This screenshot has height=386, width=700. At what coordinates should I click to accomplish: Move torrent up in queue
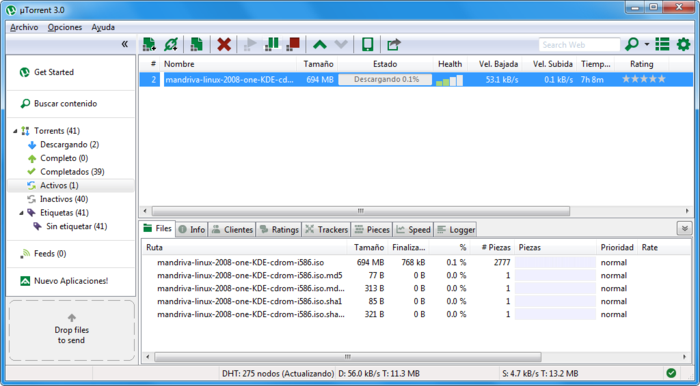coord(320,44)
